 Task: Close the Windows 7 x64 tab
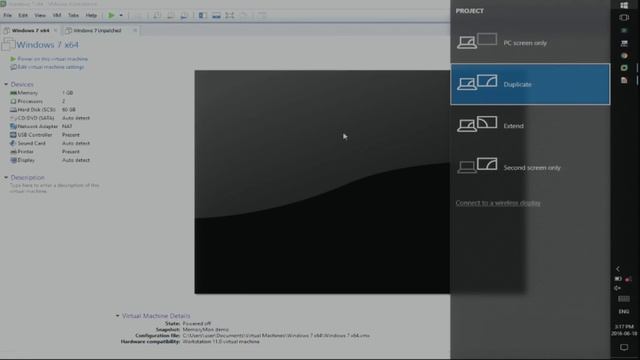point(55,30)
